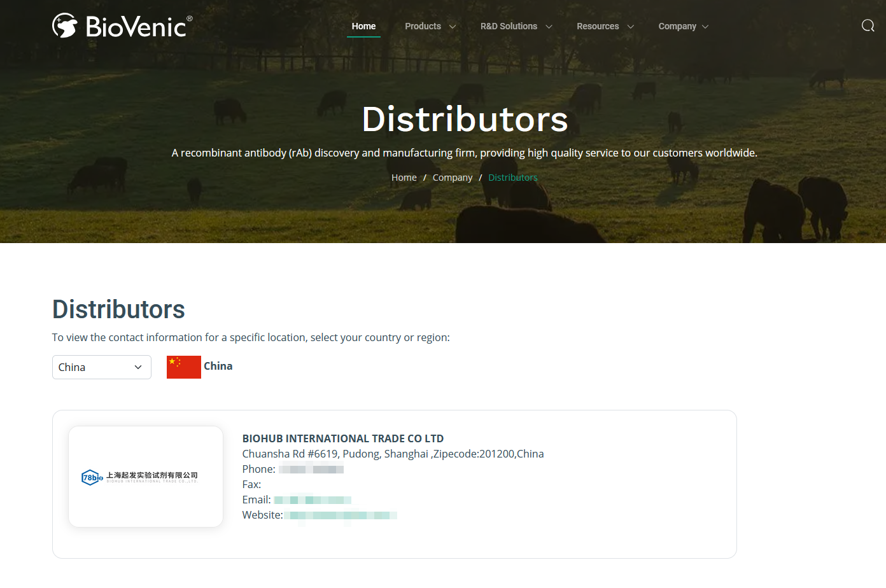Click the Chuansha Rd address line
This screenshot has width=886, height=588.
pos(393,454)
